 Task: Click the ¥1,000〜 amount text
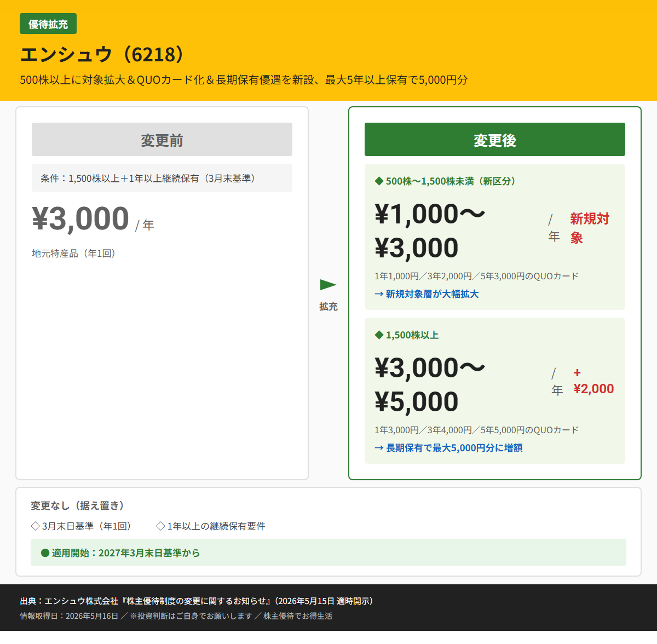430,214
